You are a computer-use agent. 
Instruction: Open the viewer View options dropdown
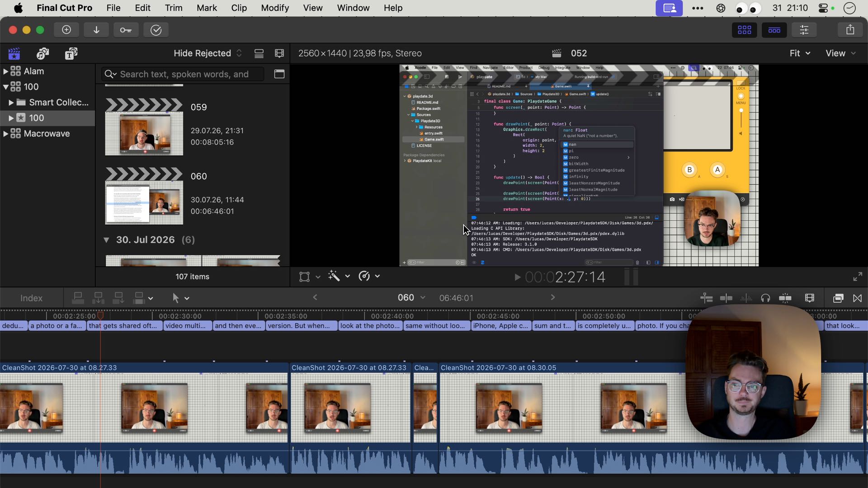tap(840, 53)
